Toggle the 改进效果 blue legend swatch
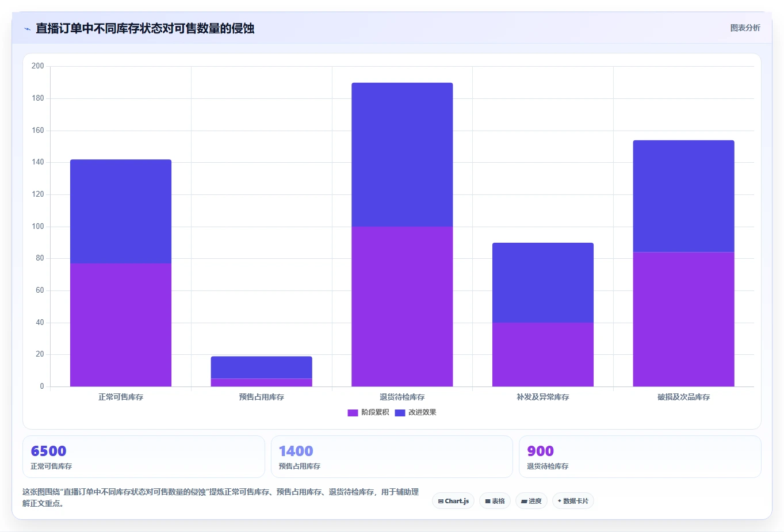The height and width of the screenshot is (532, 784). [400, 412]
